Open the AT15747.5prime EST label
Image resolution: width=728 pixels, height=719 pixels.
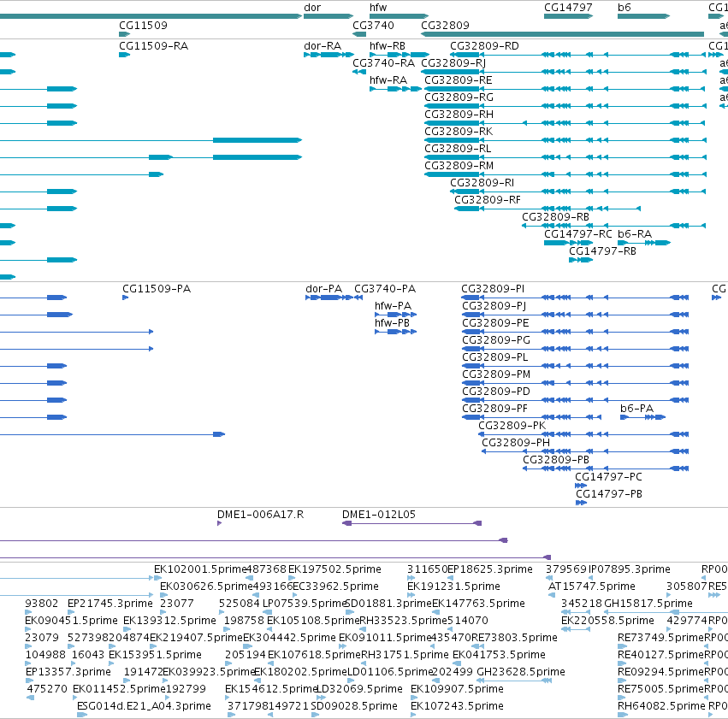[591, 586]
